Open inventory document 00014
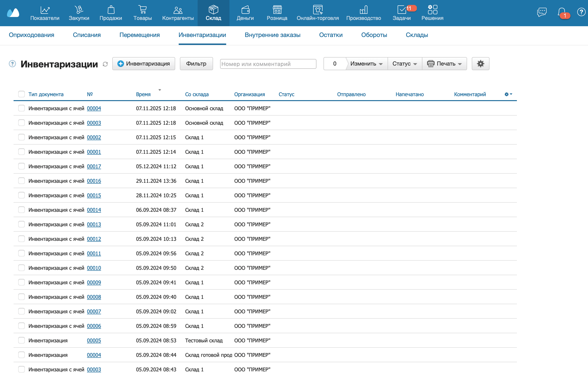Image resolution: width=588 pixels, height=373 pixels. (x=94, y=210)
